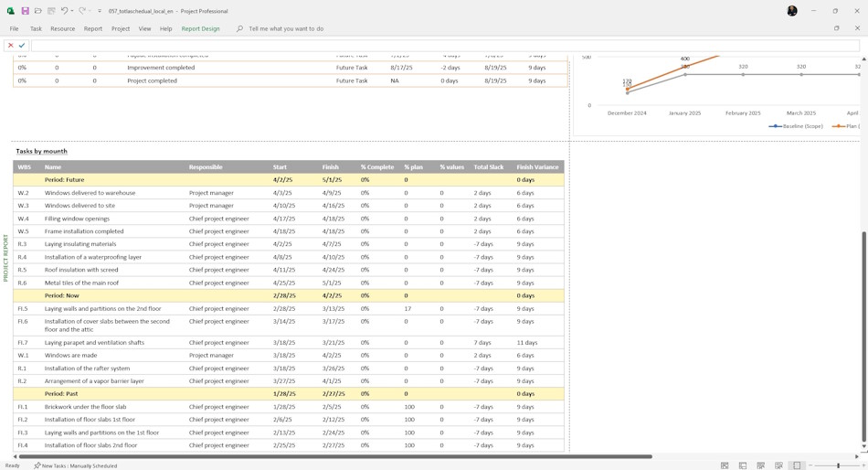This screenshot has height=470, width=868.
Task: Select the Report view status icon
Action: 797,465
